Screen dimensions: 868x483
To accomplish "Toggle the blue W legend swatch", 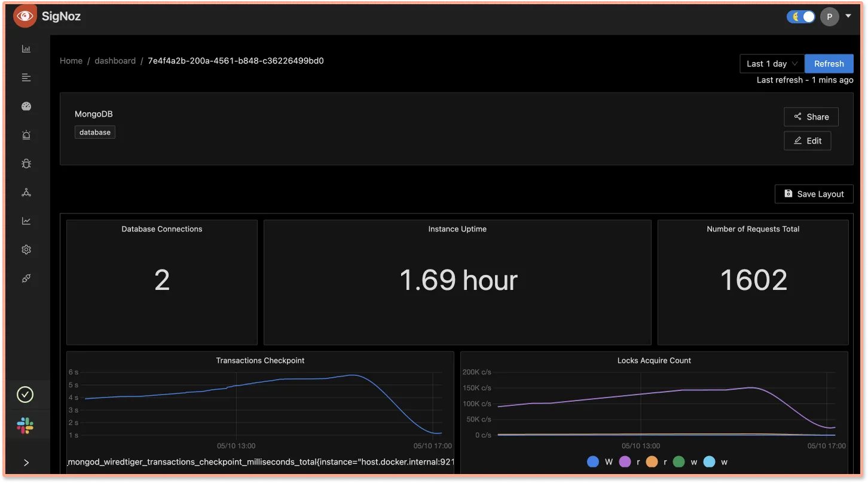I will (593, 461).
